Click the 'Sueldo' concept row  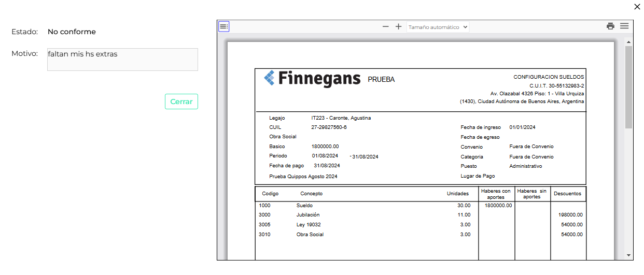[304, 206]
